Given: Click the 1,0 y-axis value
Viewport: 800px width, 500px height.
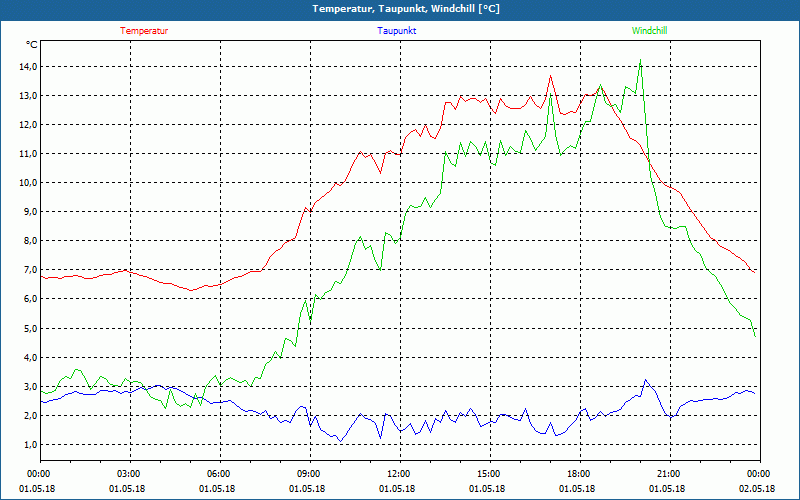Looking at the screenshot, I should coord(30,445).
